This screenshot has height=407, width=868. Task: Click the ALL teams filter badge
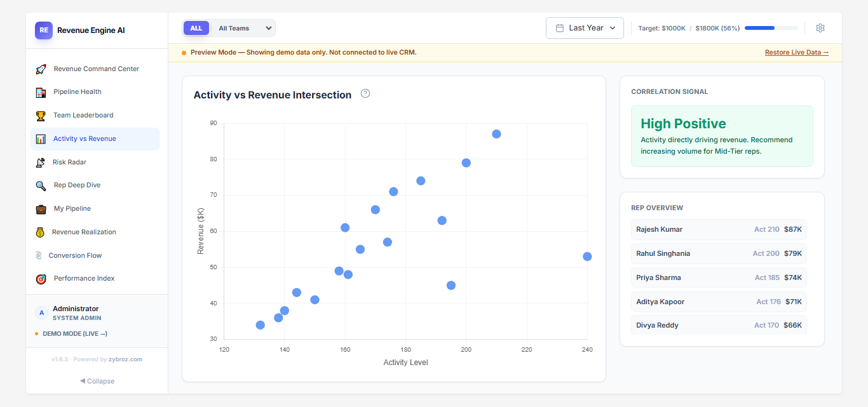click(x=196, y=28)
